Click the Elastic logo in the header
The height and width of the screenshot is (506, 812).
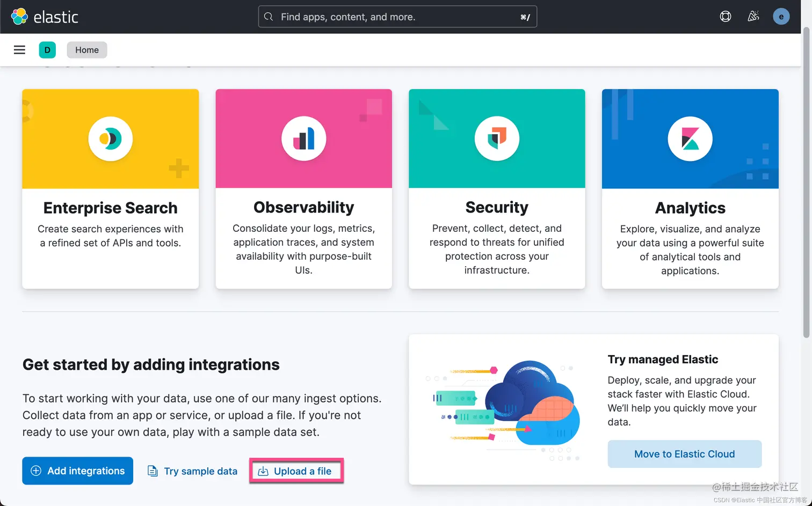click(45, 17)
